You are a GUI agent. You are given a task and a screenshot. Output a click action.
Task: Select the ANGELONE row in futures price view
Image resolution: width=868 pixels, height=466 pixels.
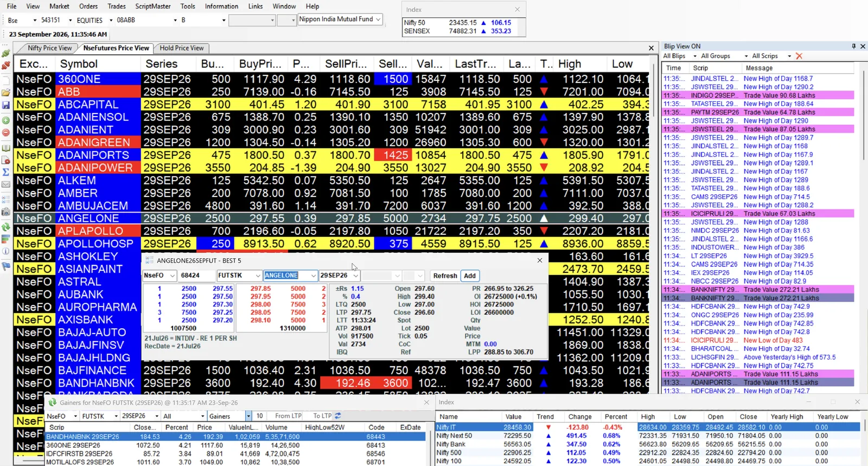tap(331, 219)
